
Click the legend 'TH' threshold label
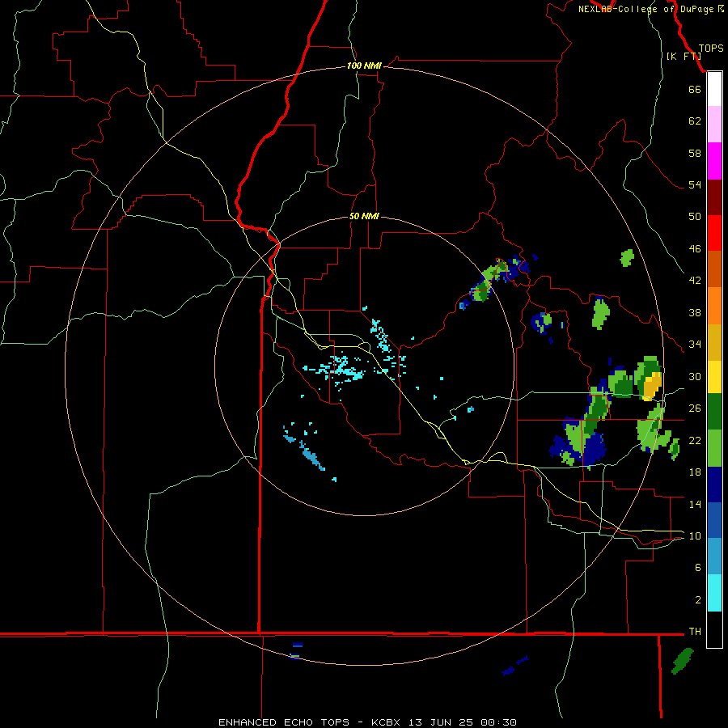click(x=695, y=632)
